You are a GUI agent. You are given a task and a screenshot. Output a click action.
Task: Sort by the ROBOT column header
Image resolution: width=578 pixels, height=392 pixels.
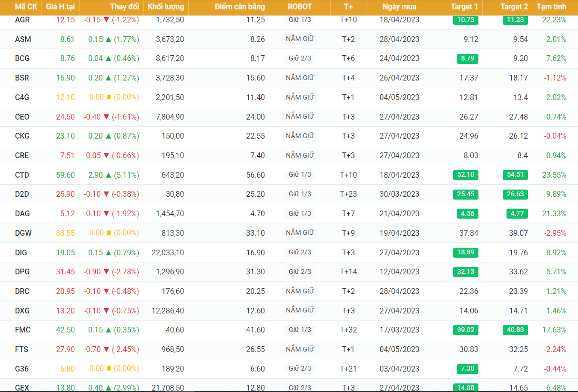(300, 7)
